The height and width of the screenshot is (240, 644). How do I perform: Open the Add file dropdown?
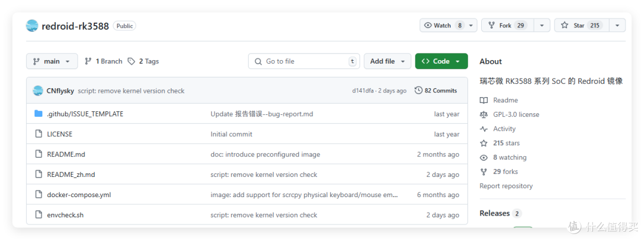388,61
